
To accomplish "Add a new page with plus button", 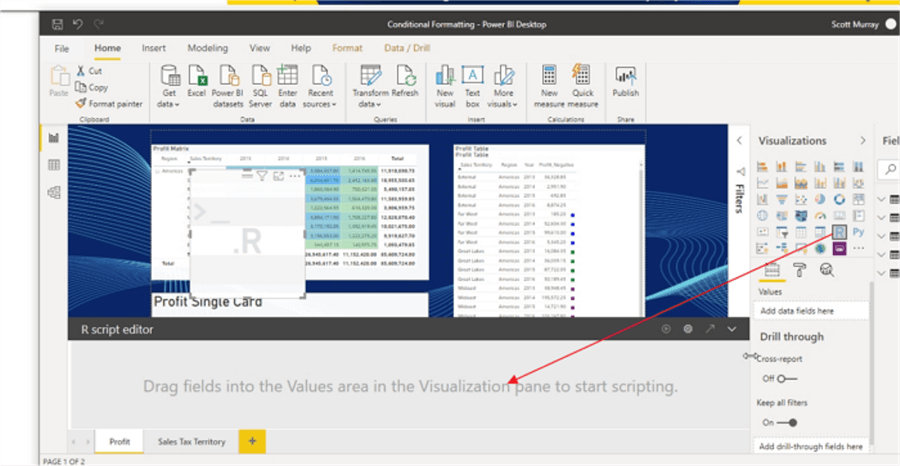I will [252, 441].
